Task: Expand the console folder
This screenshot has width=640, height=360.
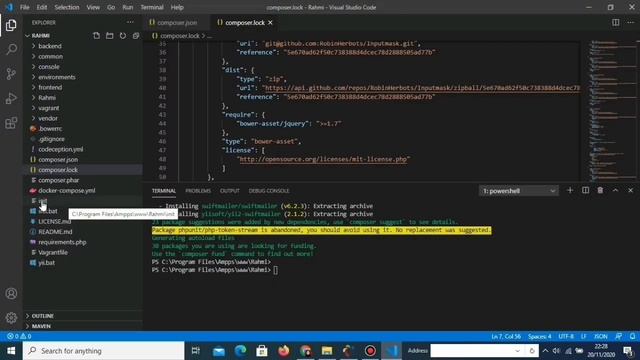Action: [49, 67]
